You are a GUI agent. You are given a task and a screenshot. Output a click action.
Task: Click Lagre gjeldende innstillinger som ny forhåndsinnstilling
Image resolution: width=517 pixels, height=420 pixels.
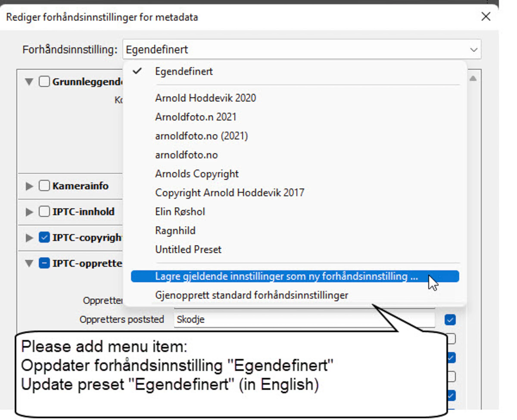point(286,276)
